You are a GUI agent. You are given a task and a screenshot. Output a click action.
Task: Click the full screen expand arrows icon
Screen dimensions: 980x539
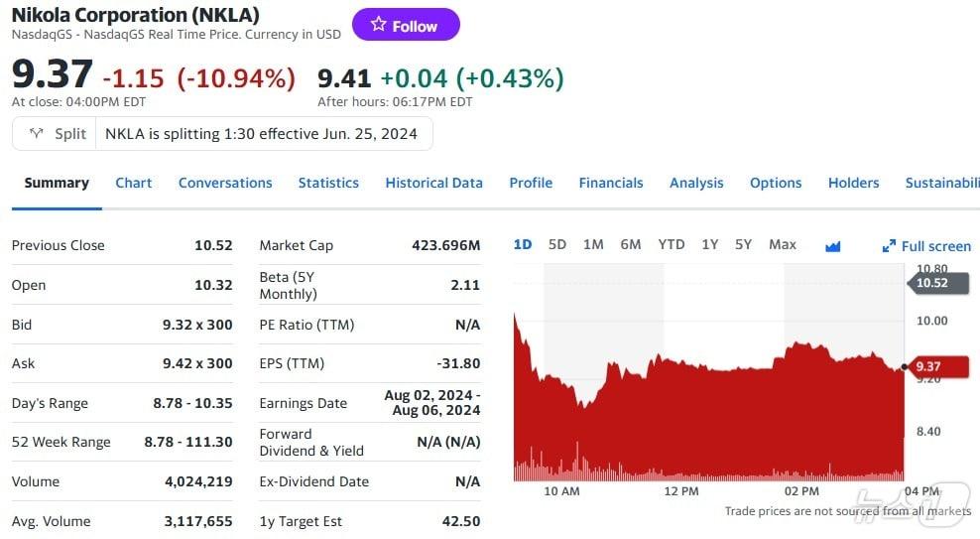889,246
